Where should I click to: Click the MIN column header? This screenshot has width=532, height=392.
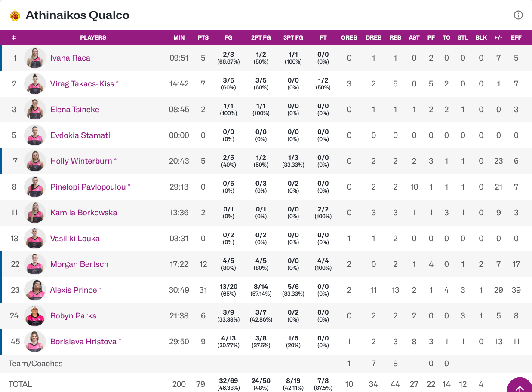(x=179, y=37)
